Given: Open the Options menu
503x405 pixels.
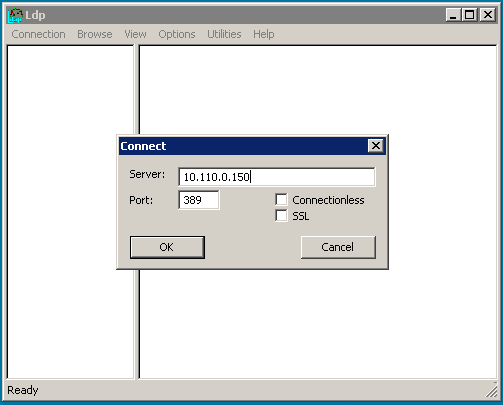Looking at the screenshot, I should point(177,34).
